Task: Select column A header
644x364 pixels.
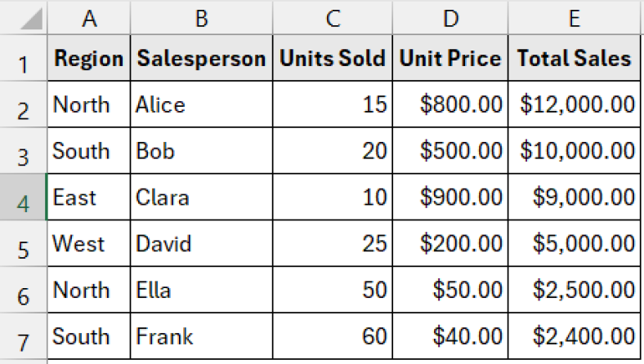Action: 89,18
